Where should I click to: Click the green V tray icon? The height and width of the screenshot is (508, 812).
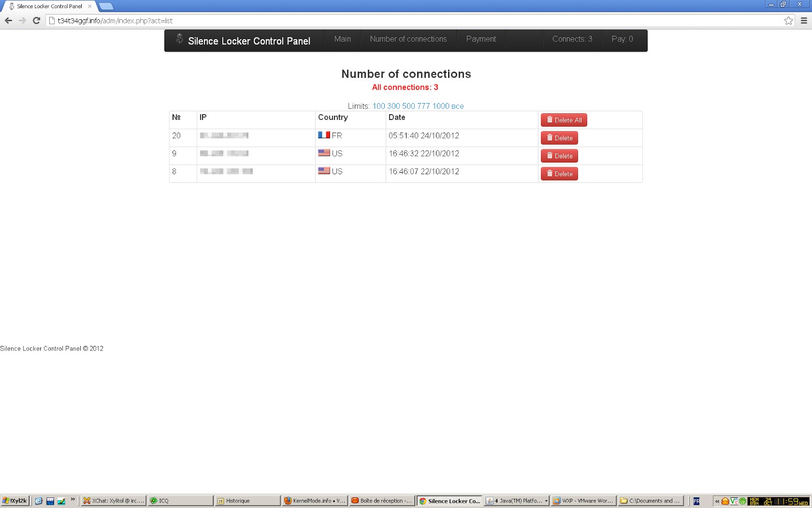pos(734,501)
